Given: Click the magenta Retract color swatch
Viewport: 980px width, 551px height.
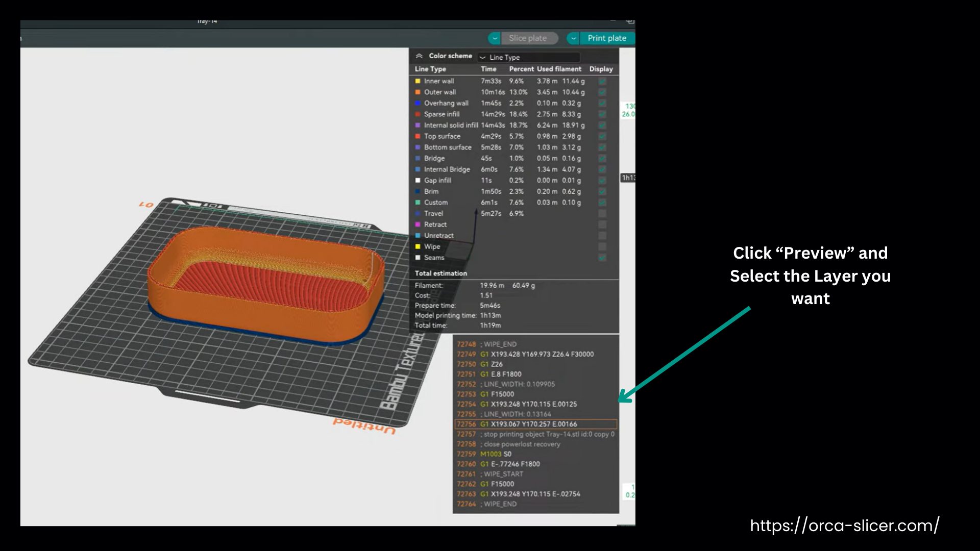Looking at the screenshot, I should pos(418,224).
